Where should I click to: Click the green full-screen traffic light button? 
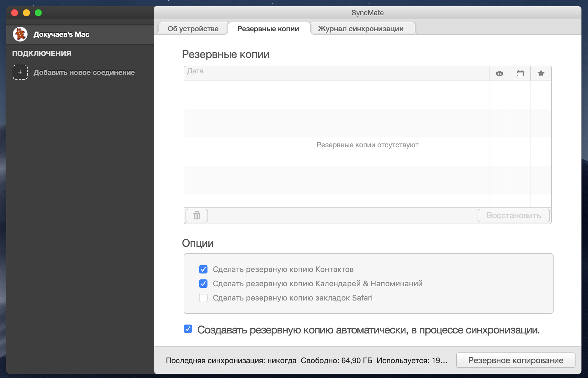pos(38,13)
